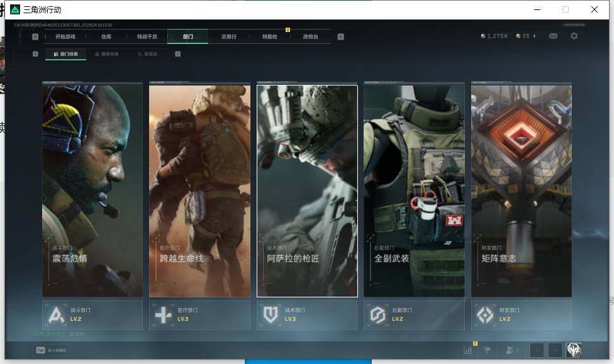Image resolution: width=614 pixels, height=364 pixels.
Task: Click the second empty squad slot plus
Action: click(555, 350)
